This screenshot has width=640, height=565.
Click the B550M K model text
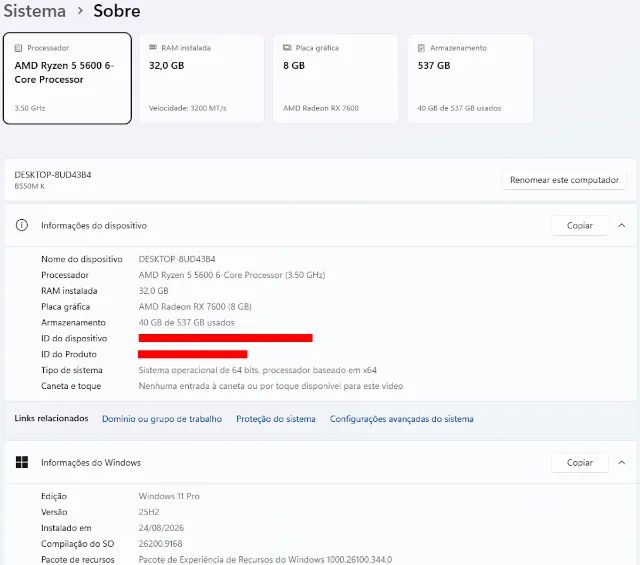[x=29, y=186]
